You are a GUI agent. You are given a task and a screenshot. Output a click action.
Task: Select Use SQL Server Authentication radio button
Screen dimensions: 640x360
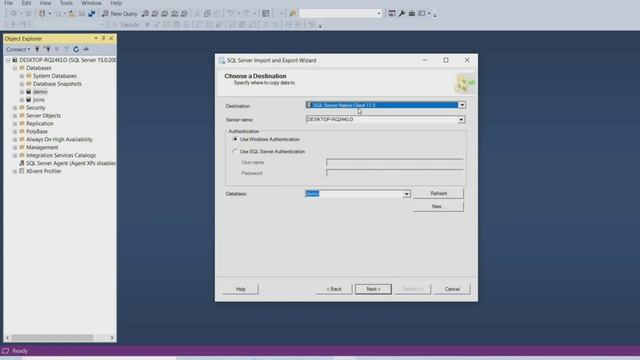tap(235, 151)
